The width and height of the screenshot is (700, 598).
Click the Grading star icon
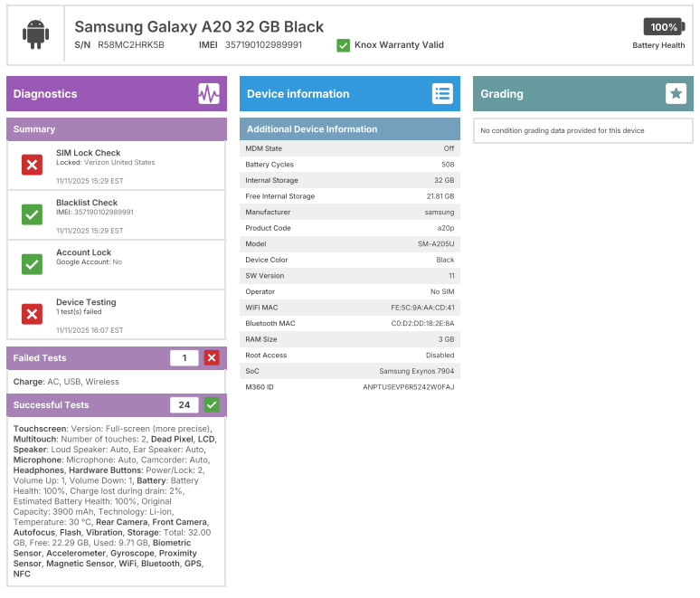click(x=676, y=94)
